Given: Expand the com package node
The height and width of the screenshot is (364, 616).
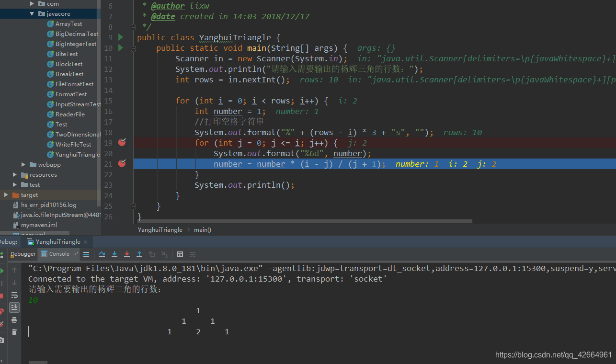Looking at the screenshot, I should coord(32,4).
